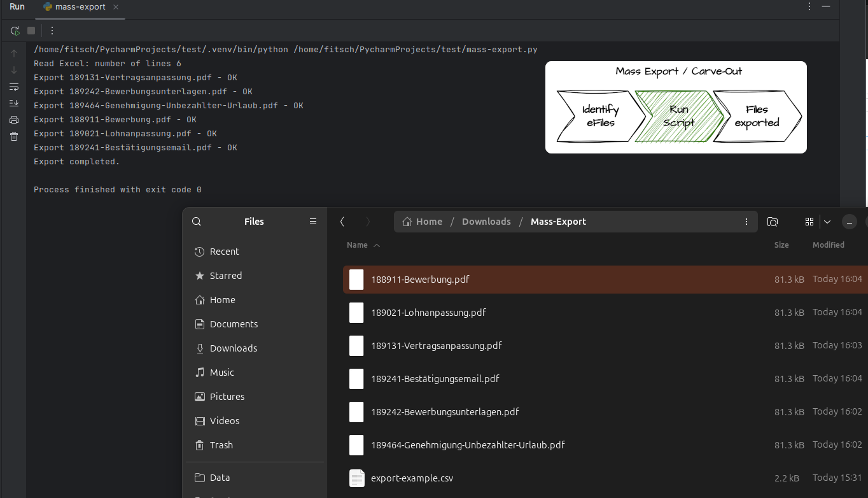Click the Stop process icon
868x498 pixels.
tap(31, 30)
